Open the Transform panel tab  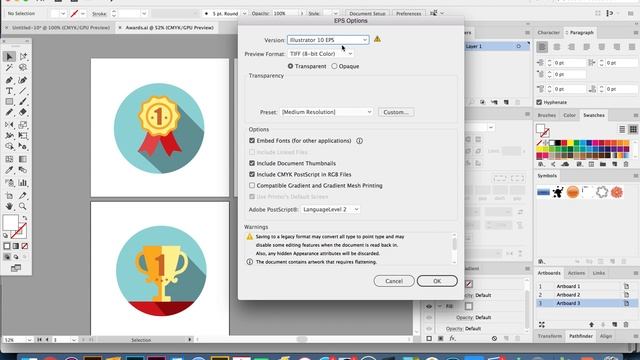click(x=549, y=336)
